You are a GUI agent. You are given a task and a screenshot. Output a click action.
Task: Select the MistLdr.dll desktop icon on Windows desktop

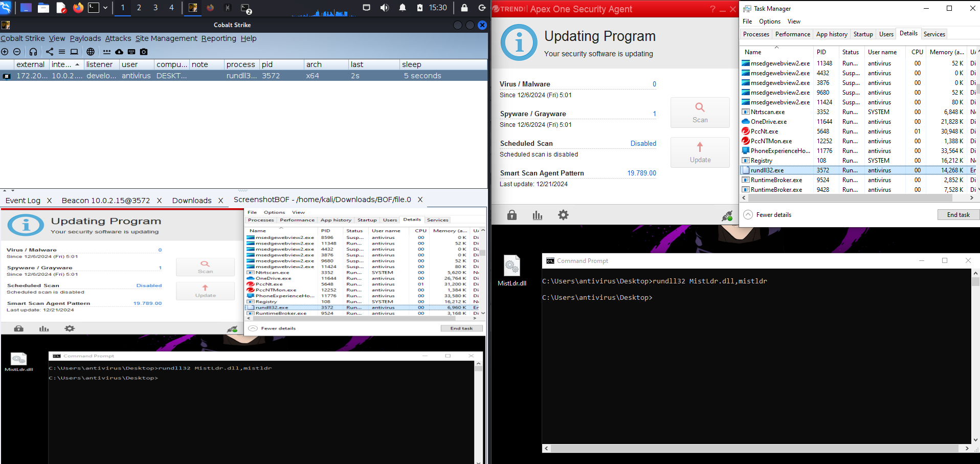512,271
